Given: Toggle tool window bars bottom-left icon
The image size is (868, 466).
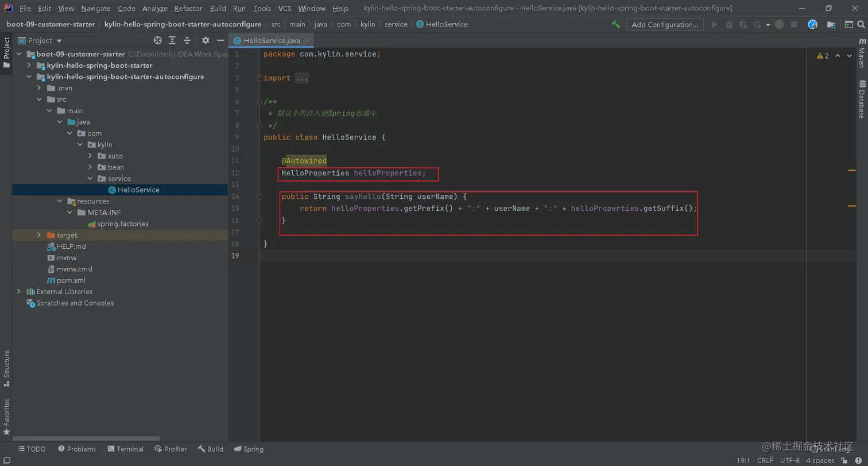Looking at the screenshot, I should [6, 461].
